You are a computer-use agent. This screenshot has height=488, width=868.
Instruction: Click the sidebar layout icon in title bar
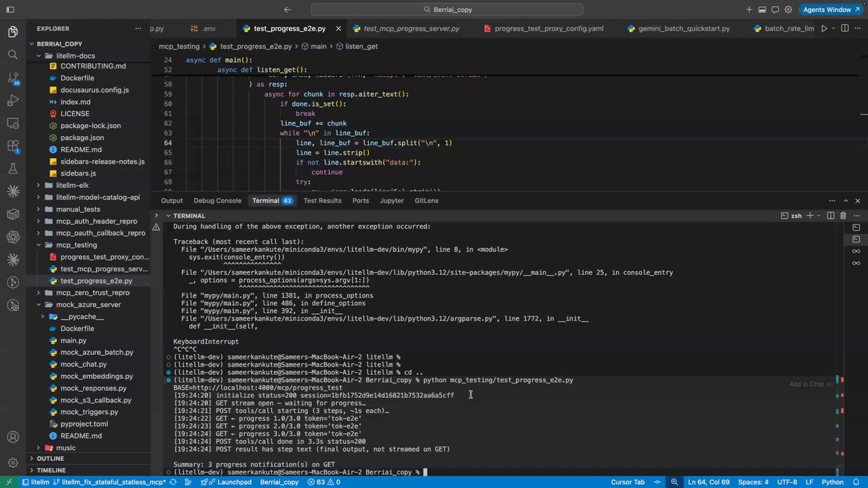[9, 9]
